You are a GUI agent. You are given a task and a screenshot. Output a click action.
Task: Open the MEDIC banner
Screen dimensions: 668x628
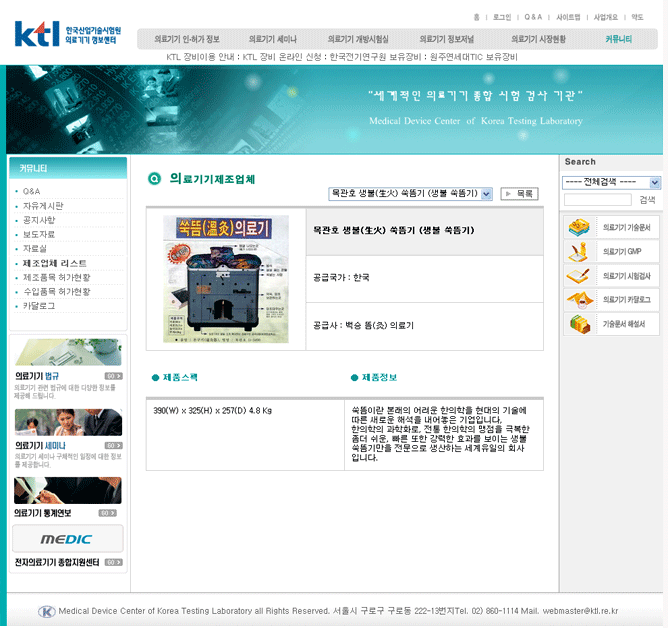67,539
